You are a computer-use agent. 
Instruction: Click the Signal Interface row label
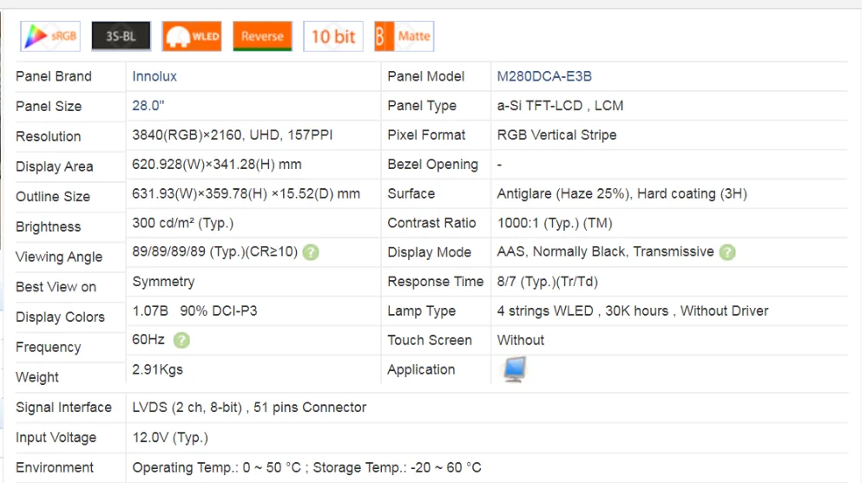tap(63, 408)
